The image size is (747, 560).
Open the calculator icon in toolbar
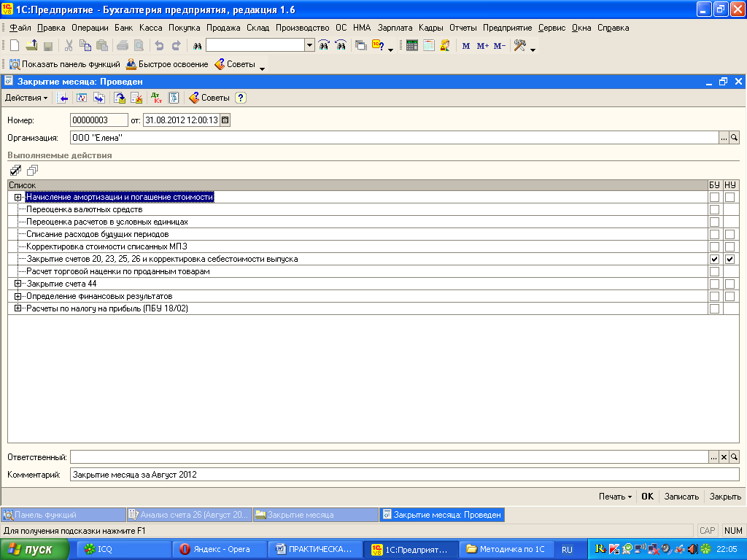[x=412, y=46]
